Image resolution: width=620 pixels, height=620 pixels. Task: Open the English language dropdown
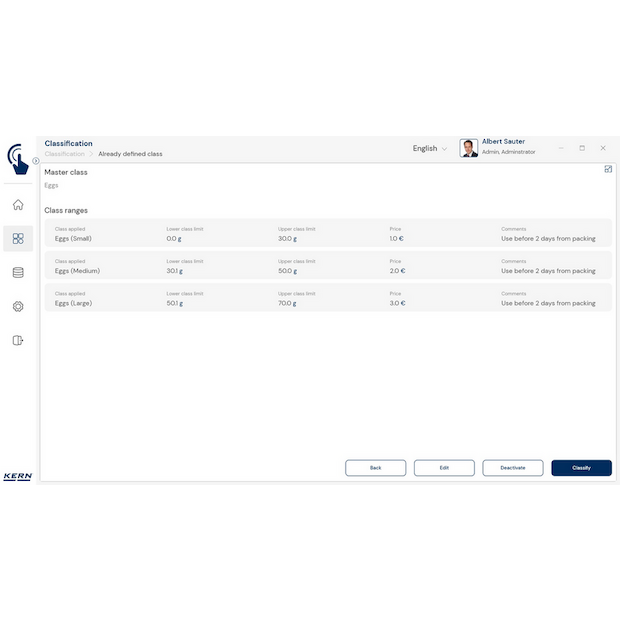[x=430, y=148]
